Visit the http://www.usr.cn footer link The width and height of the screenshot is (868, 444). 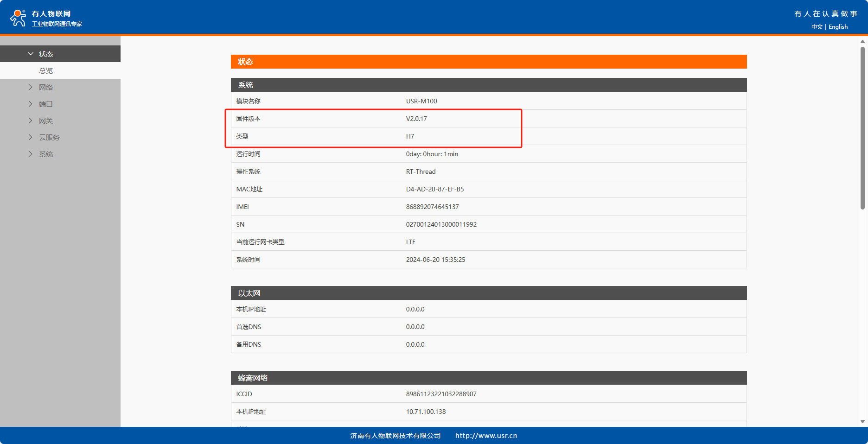point(486,436)
